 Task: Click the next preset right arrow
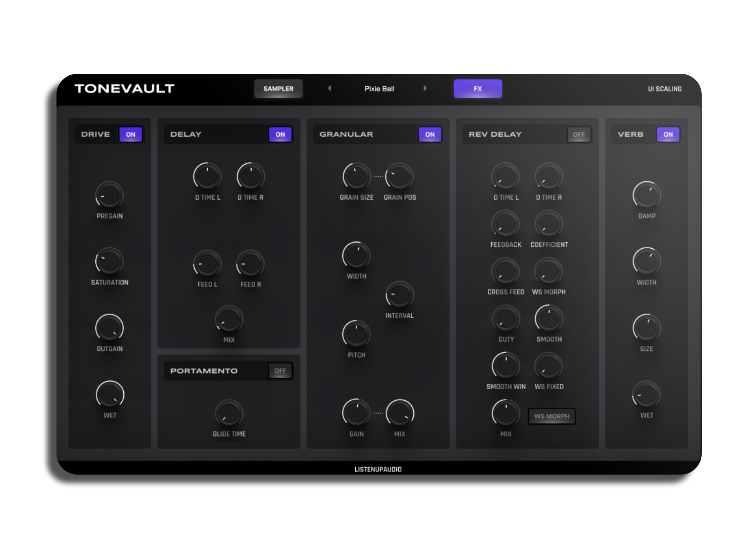tap(425, 88)
